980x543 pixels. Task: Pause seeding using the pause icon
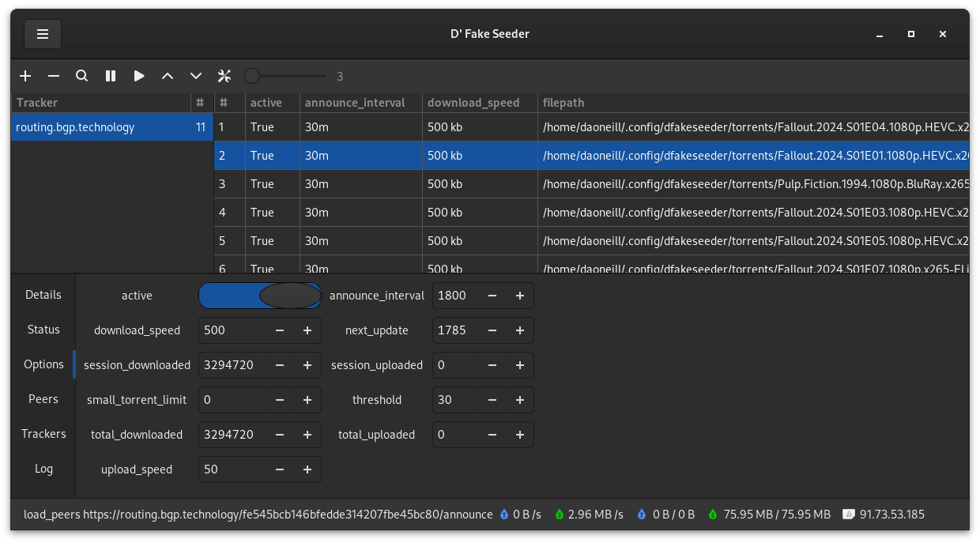click(111, 76)
